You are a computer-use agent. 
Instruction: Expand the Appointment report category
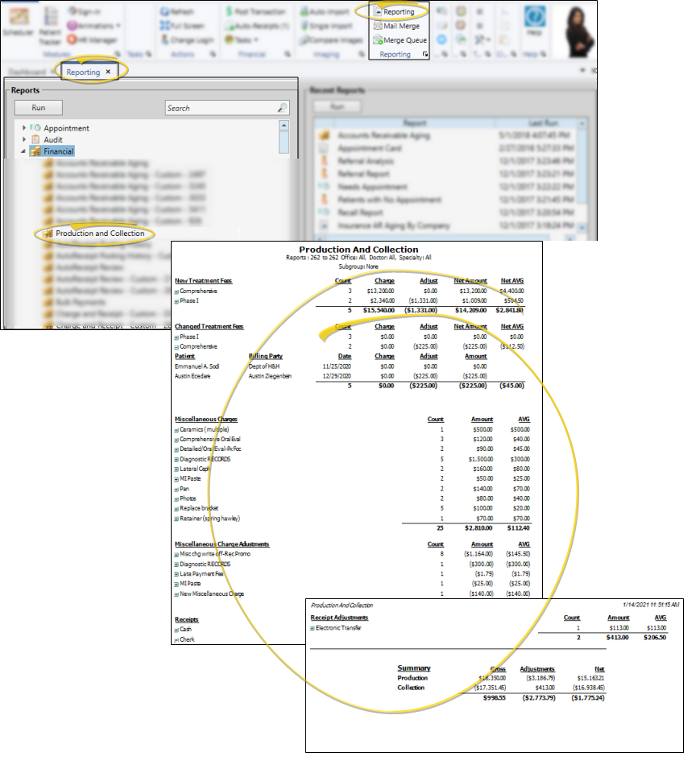pyautogui.click(x=23, y=128)
